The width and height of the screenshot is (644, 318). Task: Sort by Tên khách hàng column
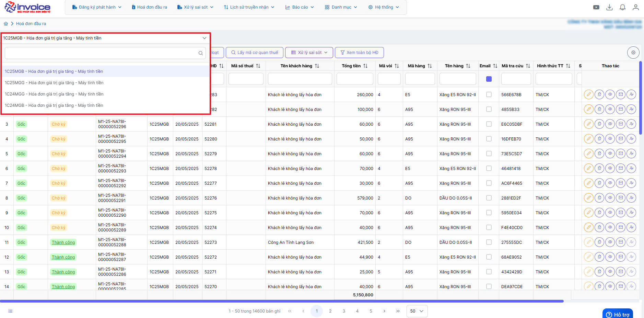coord(317,66)
